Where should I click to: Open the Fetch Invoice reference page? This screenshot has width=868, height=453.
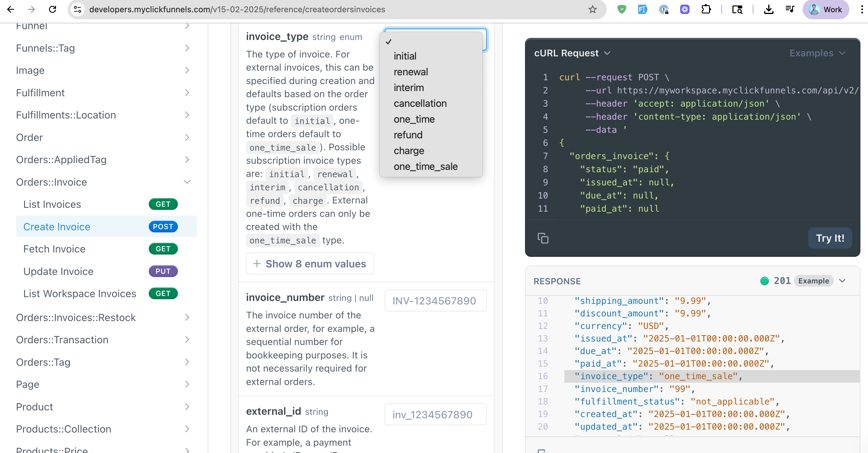(x=54, y=249)
